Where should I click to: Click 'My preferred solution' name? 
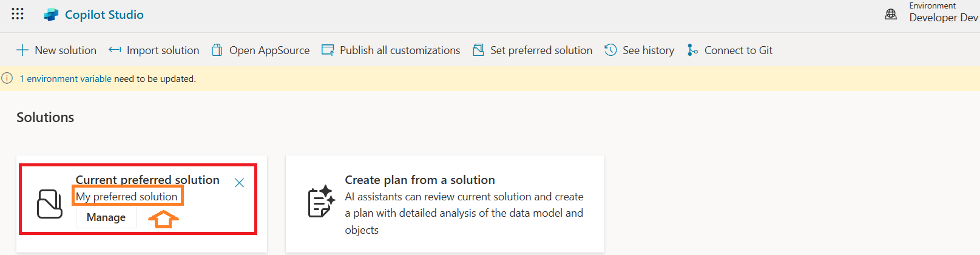pyautogui.click(x=127, y=197)
